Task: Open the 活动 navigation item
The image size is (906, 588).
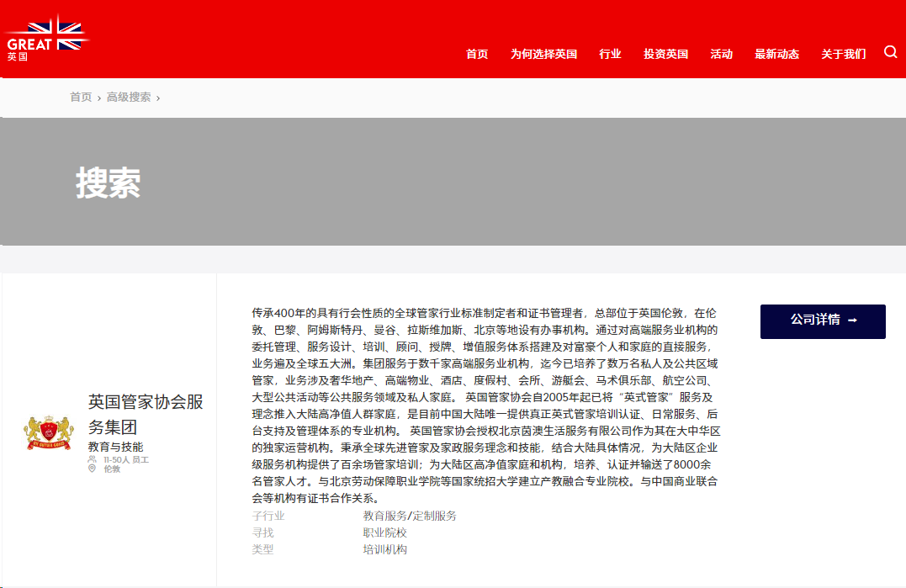Action: click(721, 54)
